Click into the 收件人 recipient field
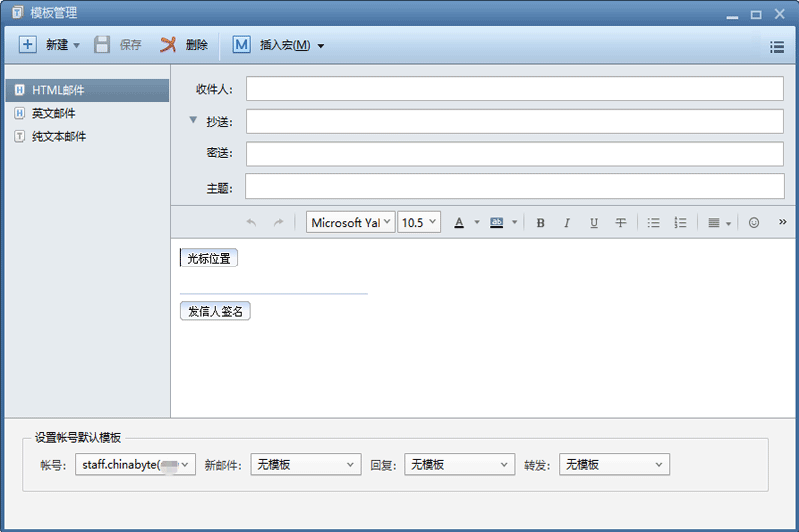 514,89
